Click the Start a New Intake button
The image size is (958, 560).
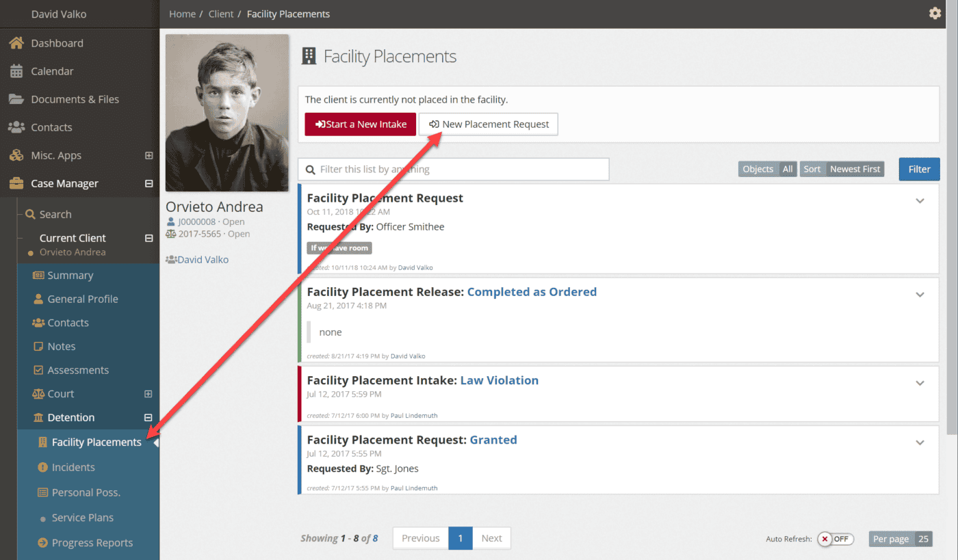coord(360,124)
